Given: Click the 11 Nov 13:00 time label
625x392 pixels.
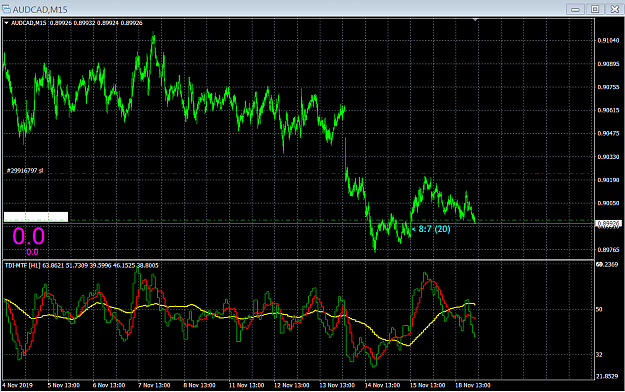Looking at the screenshot, I should click(x=246, y=385).
